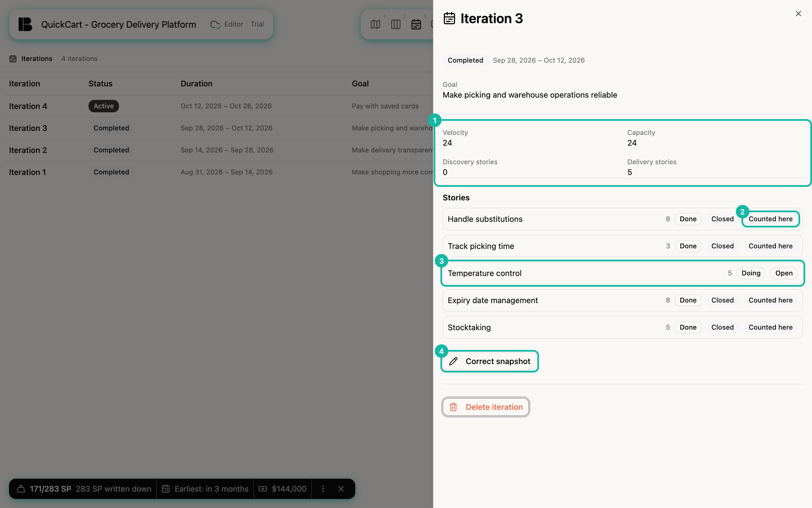Select Iteration 1 row
The height and width of the screenshot is (508, 812).
click(x=219, y=172)
